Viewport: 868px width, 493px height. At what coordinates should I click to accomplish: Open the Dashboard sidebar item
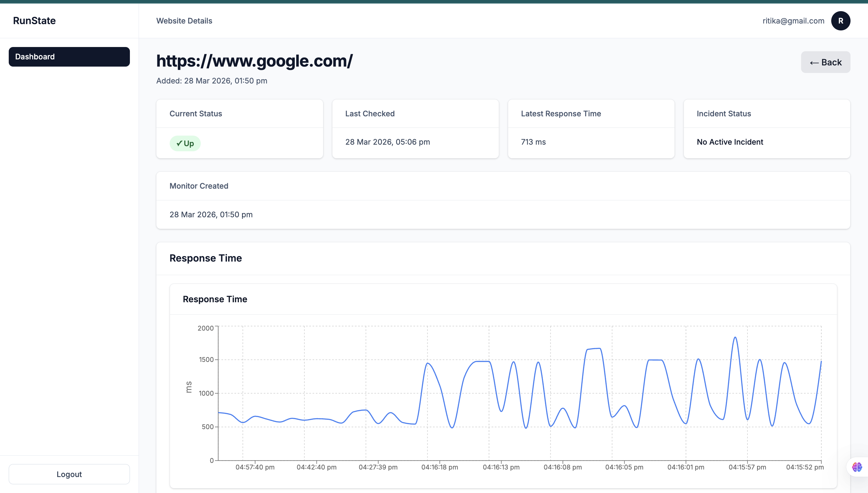(69, 57)
